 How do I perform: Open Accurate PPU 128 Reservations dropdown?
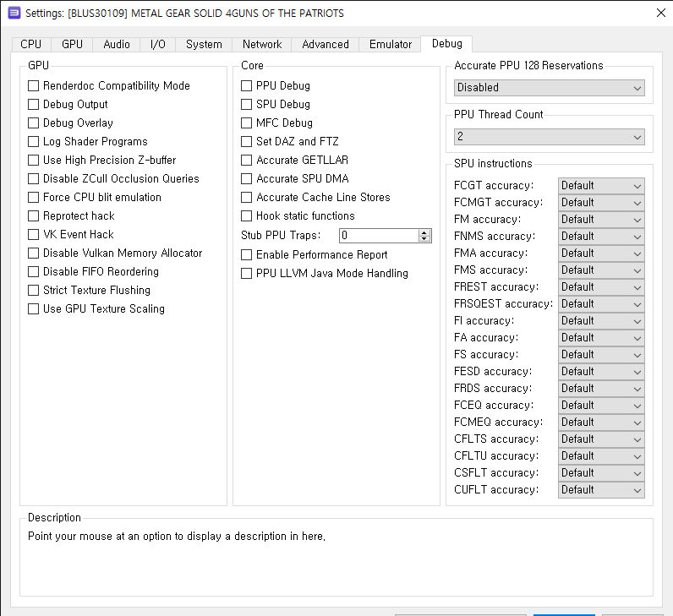(x=549, y=88)
